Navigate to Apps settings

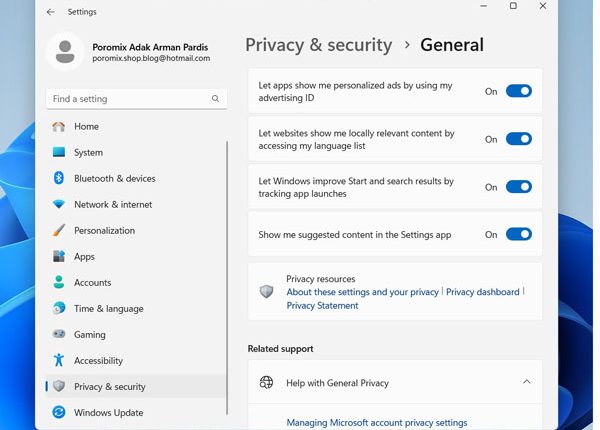tap(136, 256)
